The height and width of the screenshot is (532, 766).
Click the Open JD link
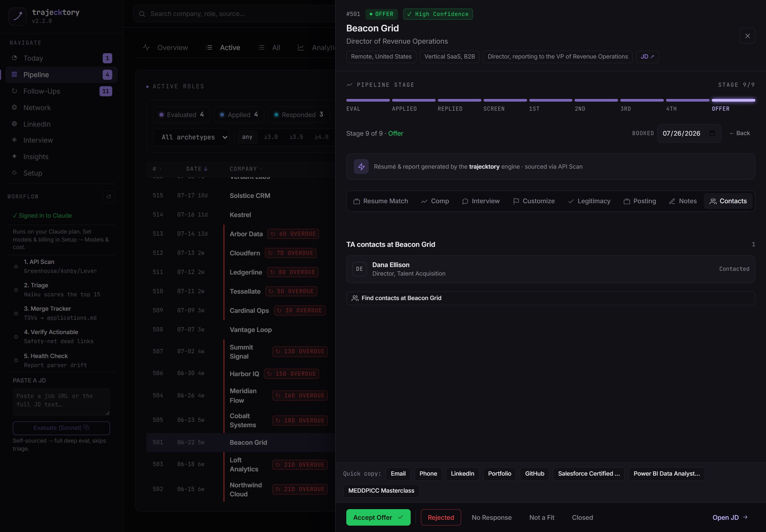point(730,518)
